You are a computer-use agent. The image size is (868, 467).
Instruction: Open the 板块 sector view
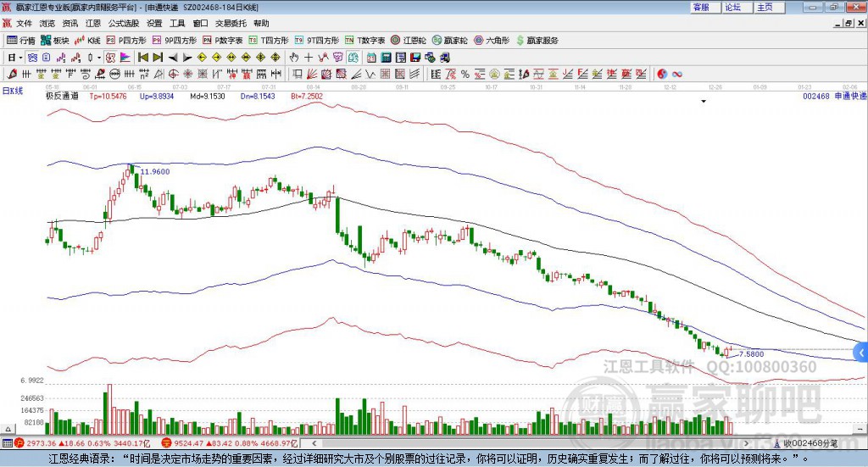click(x=54, y=41)
